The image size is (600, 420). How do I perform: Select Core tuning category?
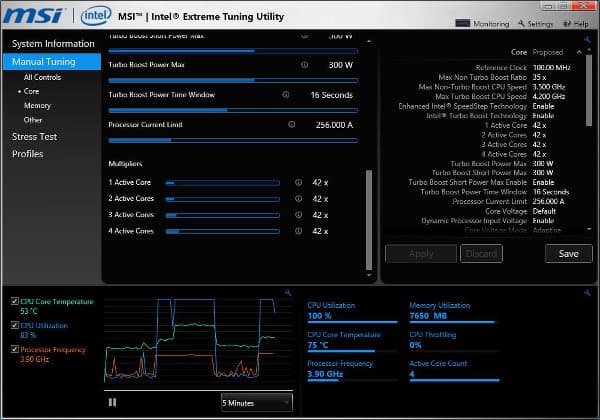coord(31,91)
